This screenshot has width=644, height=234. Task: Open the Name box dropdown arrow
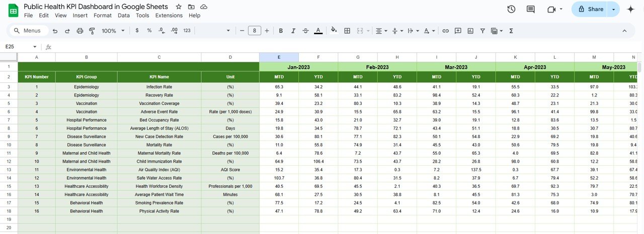(x=35, y=47)
